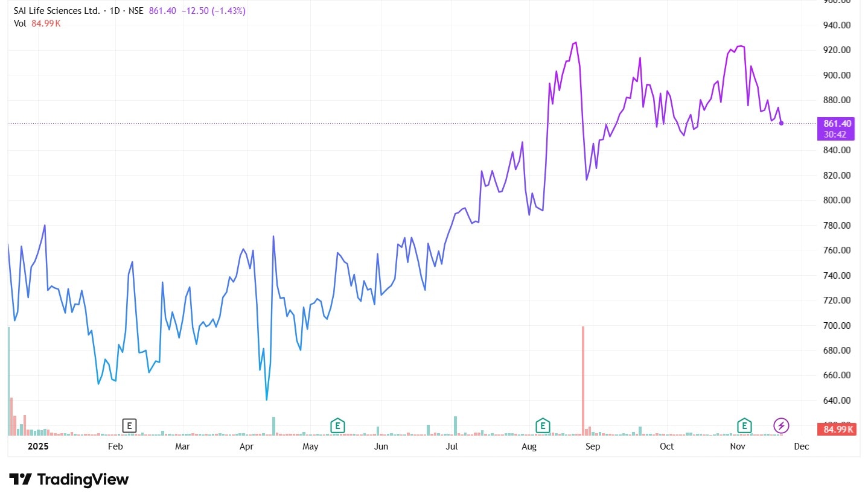Open the November earnings marker

pyautogui.click(x=745, y=425)
